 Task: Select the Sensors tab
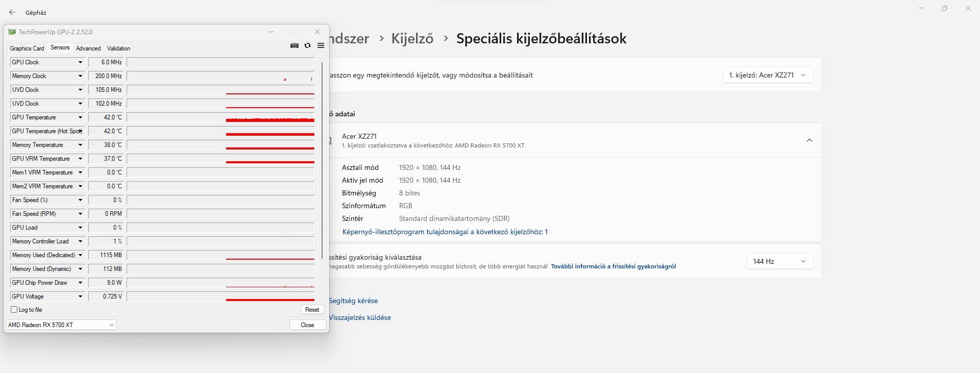[60, 47]
